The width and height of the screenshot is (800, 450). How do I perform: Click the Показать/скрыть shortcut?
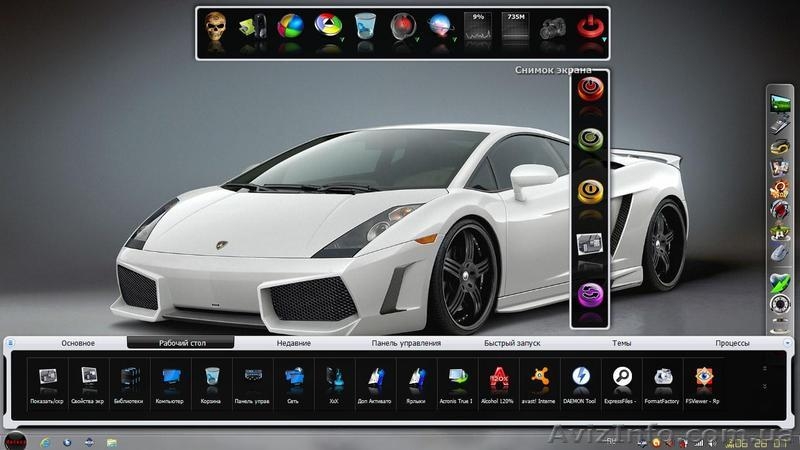[x=48, y=378]
